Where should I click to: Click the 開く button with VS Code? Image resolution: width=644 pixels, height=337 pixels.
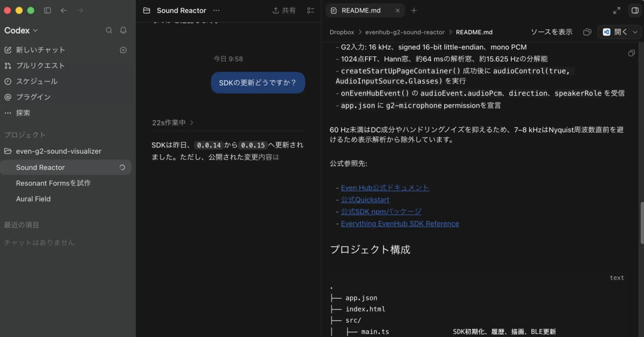point(615,32)
